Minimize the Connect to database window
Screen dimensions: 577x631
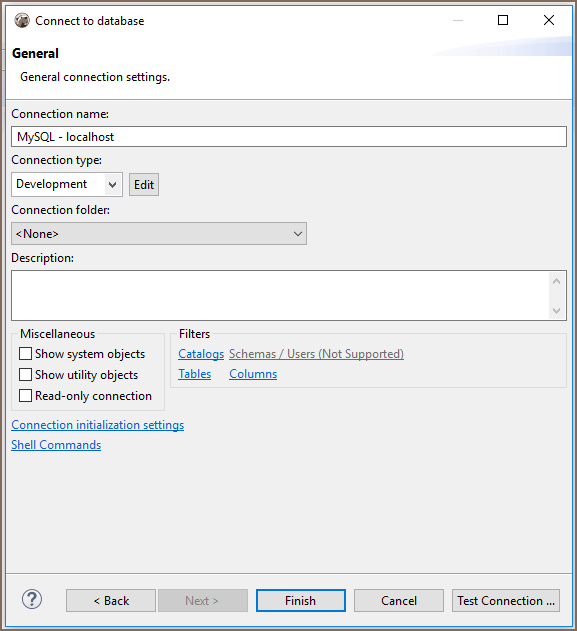(458, 20)
